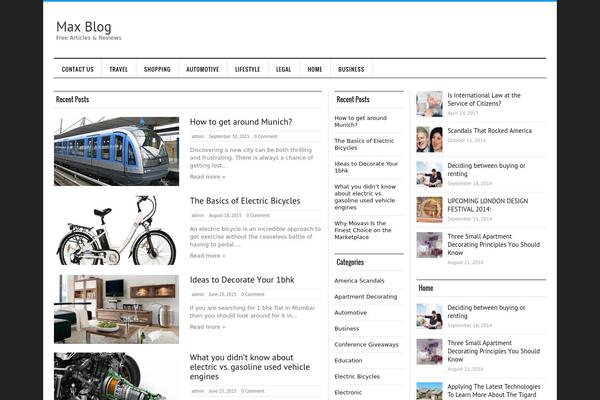Click Read more under Electric Bicycles article
Screen dimensions: 600x400
207,255
